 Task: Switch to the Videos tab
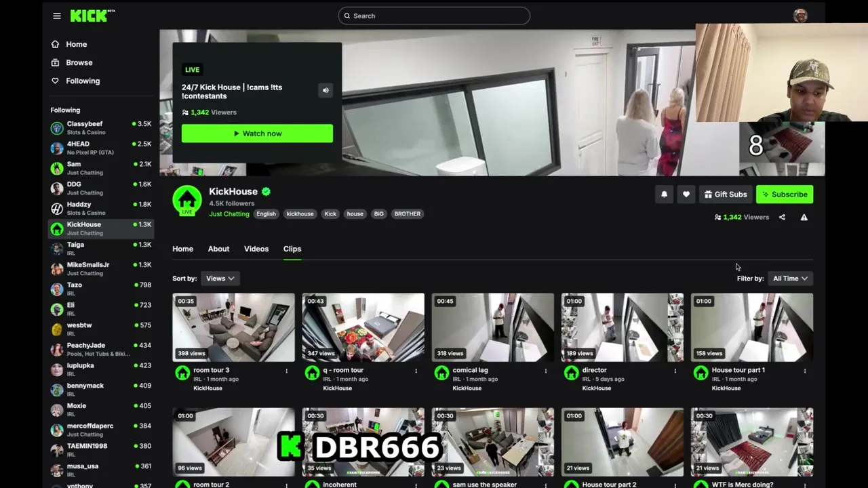coord(256,249)
